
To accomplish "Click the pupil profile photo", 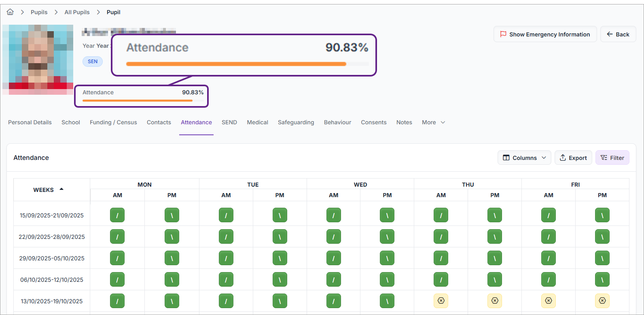I will (38, 60).
